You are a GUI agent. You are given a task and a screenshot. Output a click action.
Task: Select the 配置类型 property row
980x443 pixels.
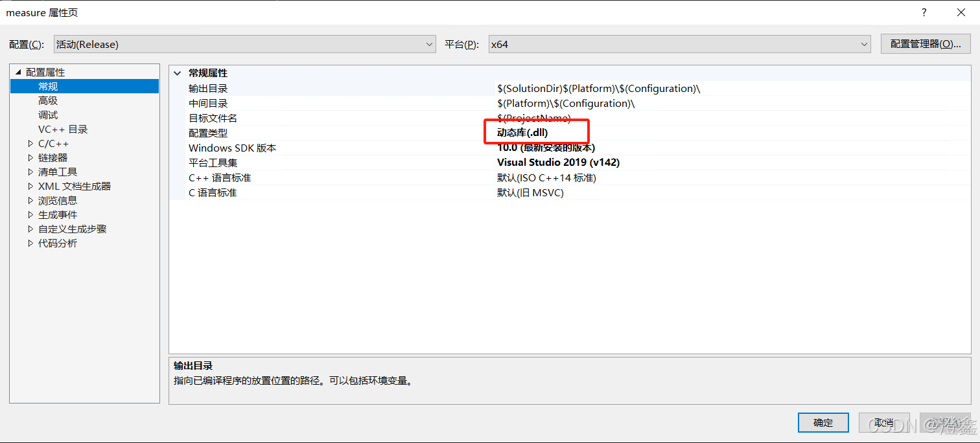[x=570, y=133]
